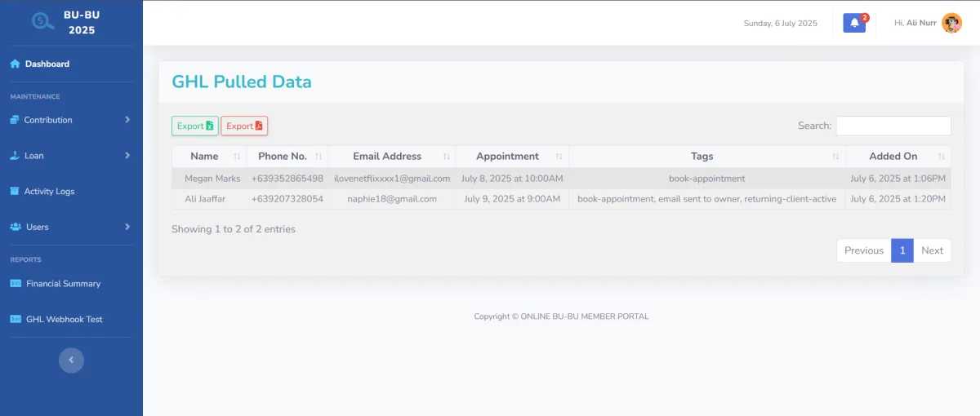980x416 pixels.
Task: Expand the Contribution menu chevron
Action: tap(127, 120)
